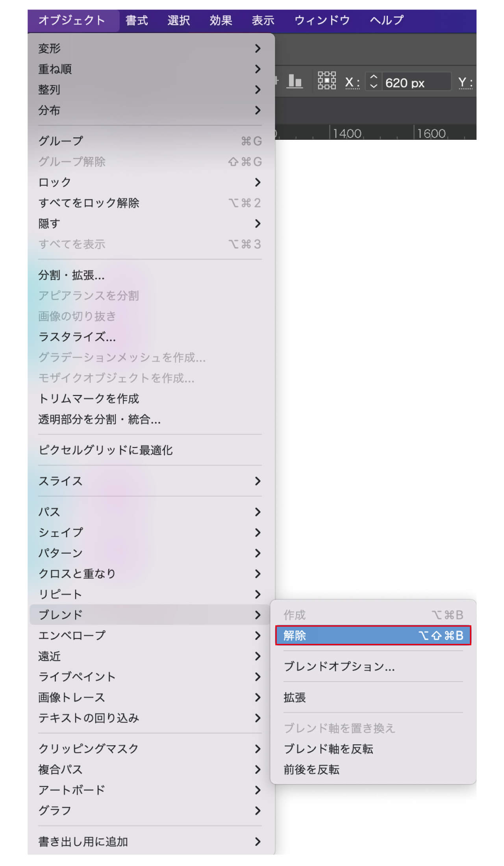Expand the ライブペイント submenu

150,677
